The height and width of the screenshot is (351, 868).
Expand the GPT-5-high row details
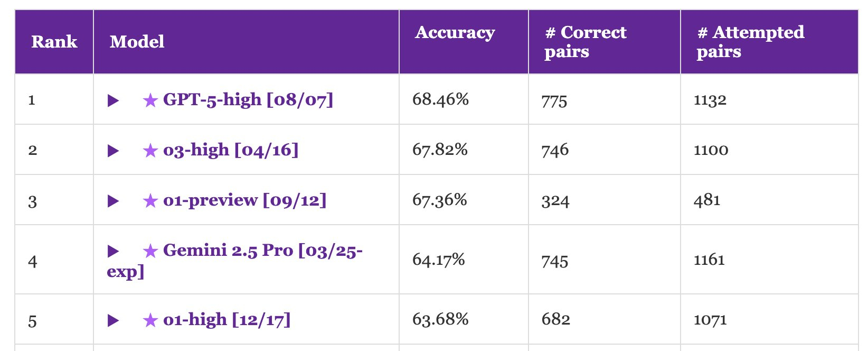pos(113,100)
